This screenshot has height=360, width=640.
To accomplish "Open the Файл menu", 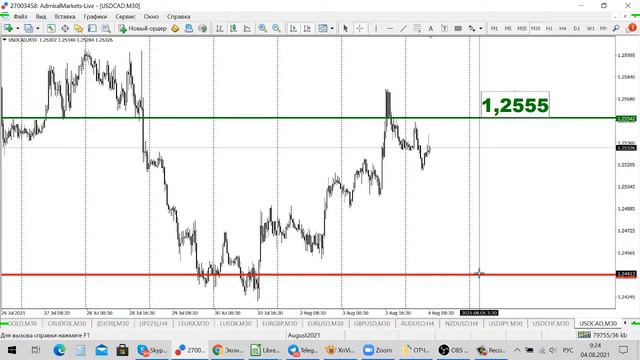I will [20, 17].
